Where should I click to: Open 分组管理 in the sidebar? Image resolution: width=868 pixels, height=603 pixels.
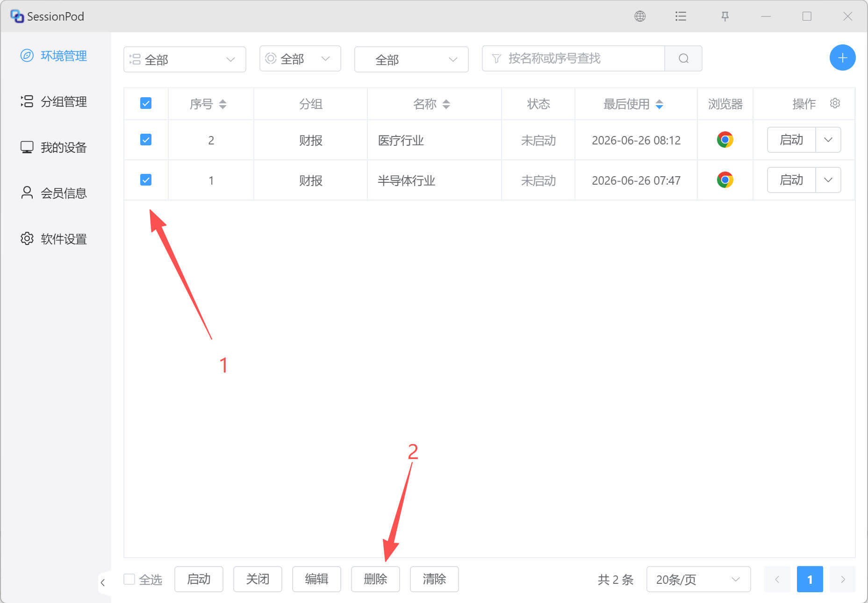tap(54, 101)
